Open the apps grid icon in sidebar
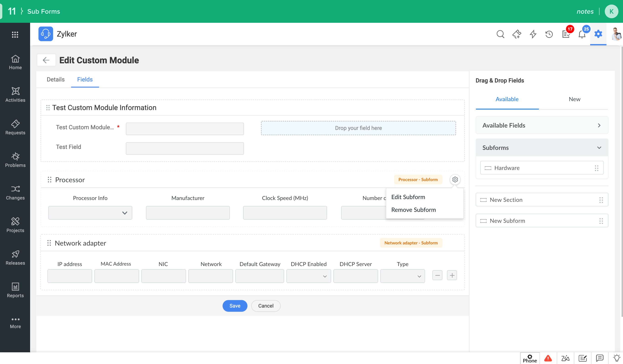Screen dimensions: 623x364 15,35
